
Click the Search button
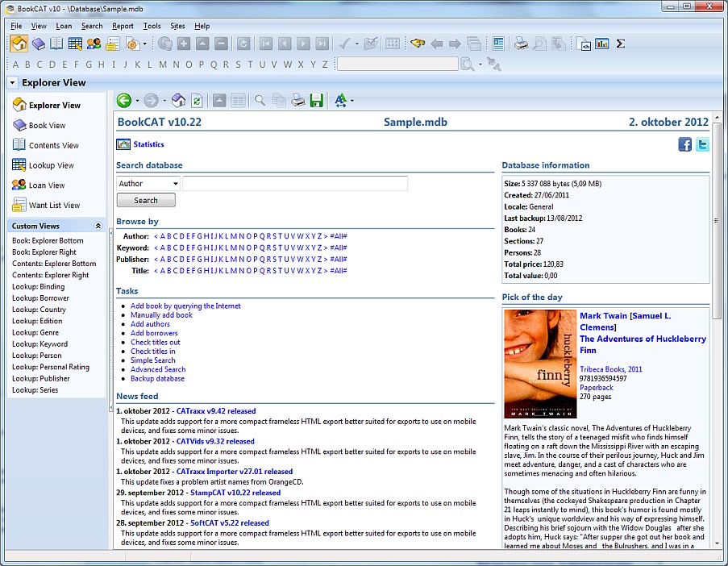[146, 200]
